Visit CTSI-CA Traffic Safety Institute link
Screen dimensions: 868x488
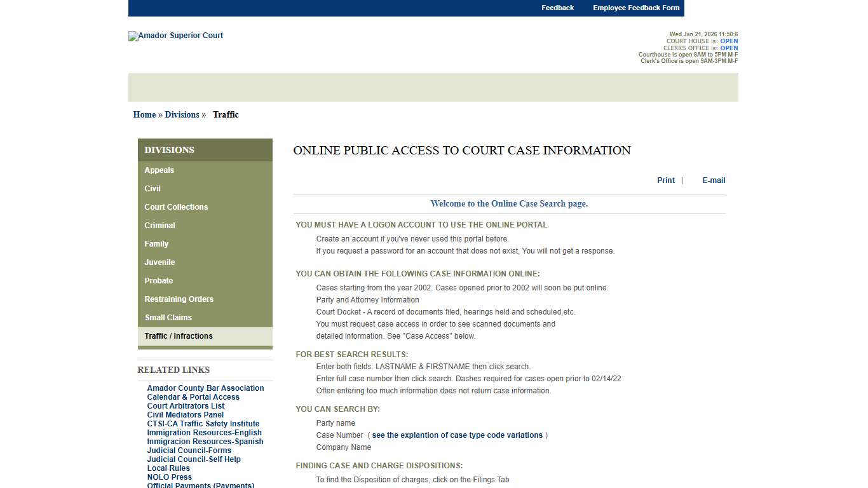[203, 424]
